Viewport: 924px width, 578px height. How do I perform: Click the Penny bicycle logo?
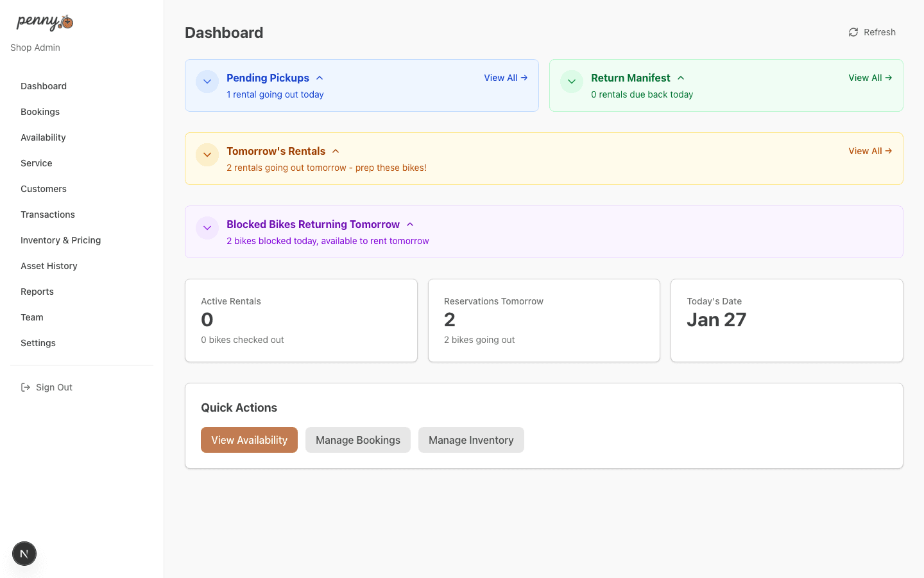[x=45, y=22]
